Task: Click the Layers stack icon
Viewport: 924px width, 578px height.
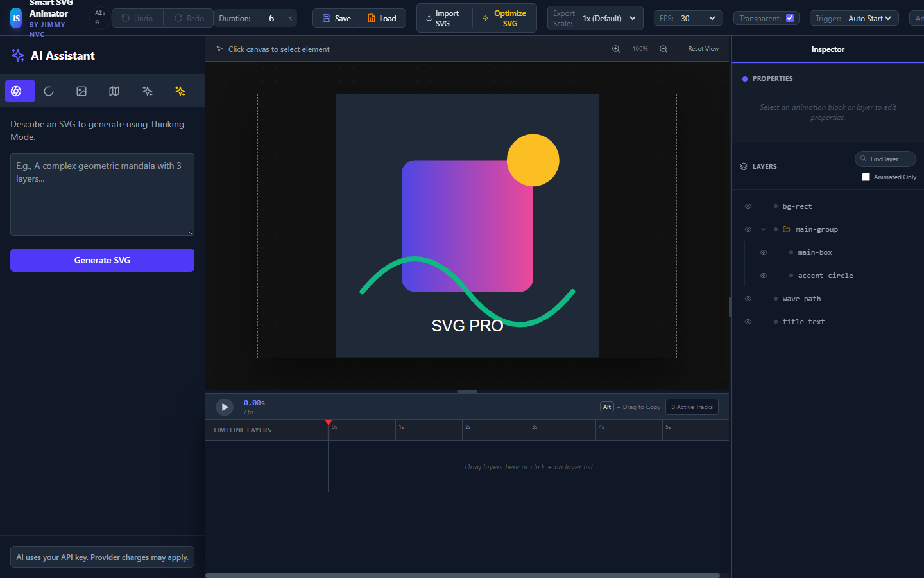Action: (x=744, y=166)
